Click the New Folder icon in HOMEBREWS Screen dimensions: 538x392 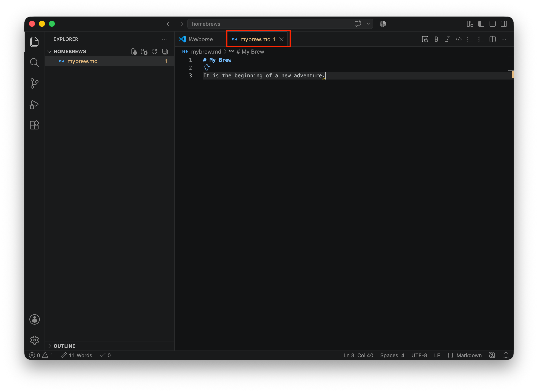[x=144, y=52]
